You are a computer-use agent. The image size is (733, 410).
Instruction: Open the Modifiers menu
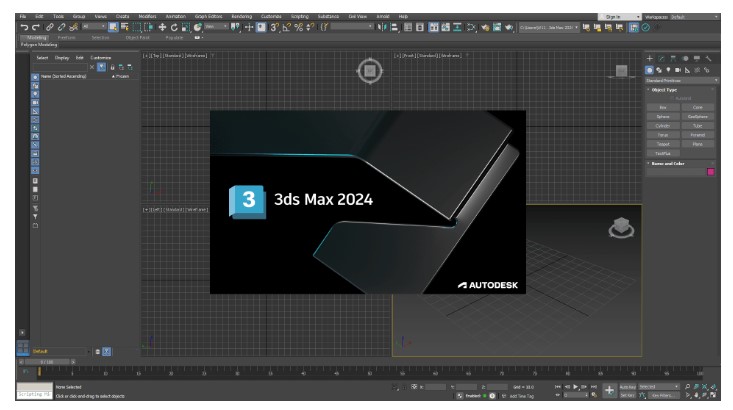(x=147, y=16)
